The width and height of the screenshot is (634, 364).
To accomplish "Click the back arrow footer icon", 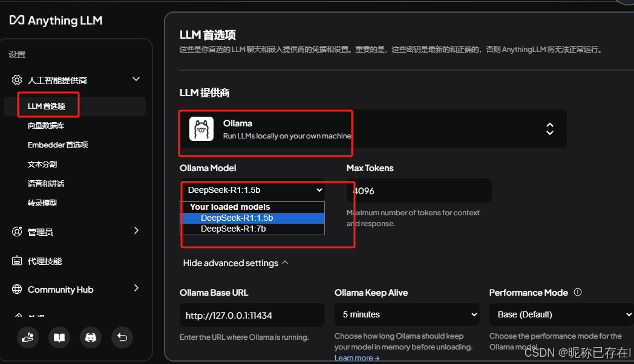I will pyautogui.click(x=122, y=337).
